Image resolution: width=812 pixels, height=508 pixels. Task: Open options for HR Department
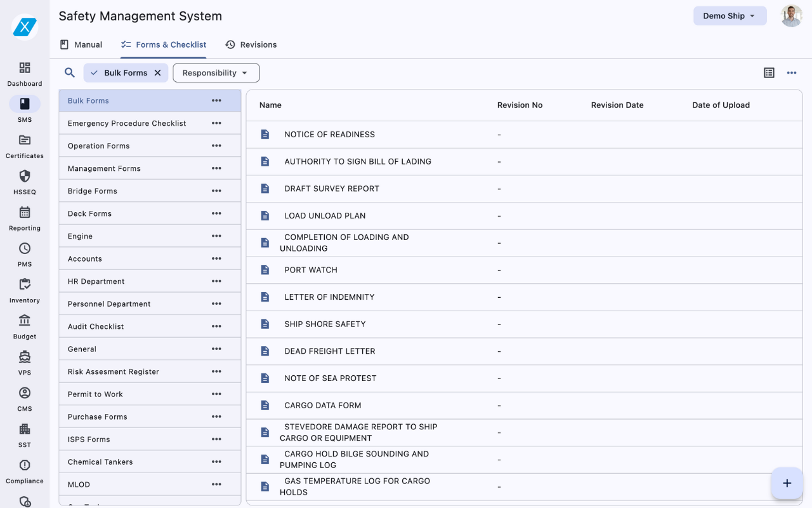click(216, 281)
